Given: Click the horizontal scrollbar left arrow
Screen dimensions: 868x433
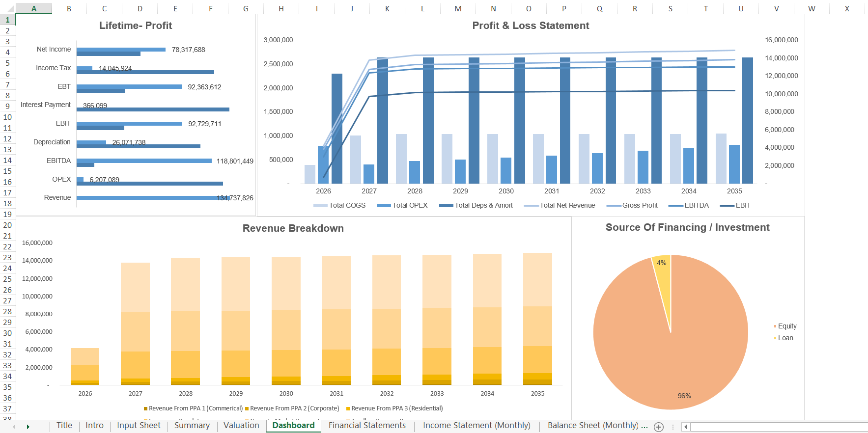Looking at the screenshot, I should [x=685, y=427].
